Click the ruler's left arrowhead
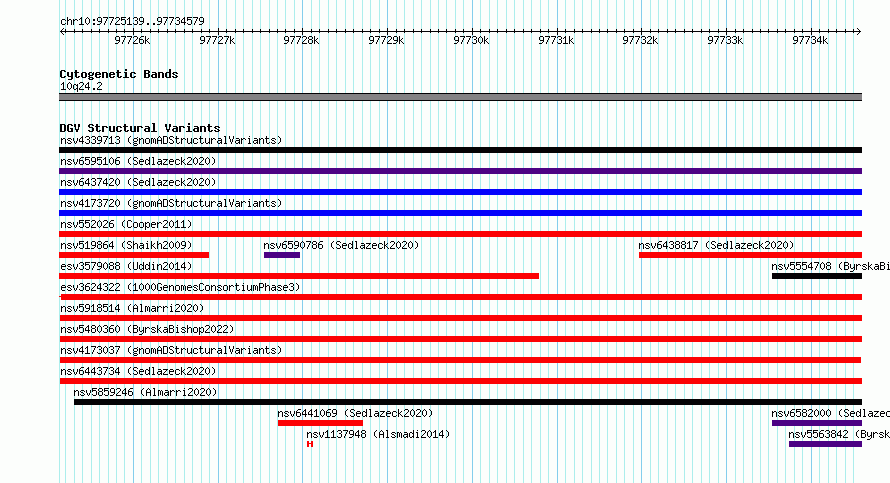This screenshot has height=483, width=890. [x=62, y=32]
